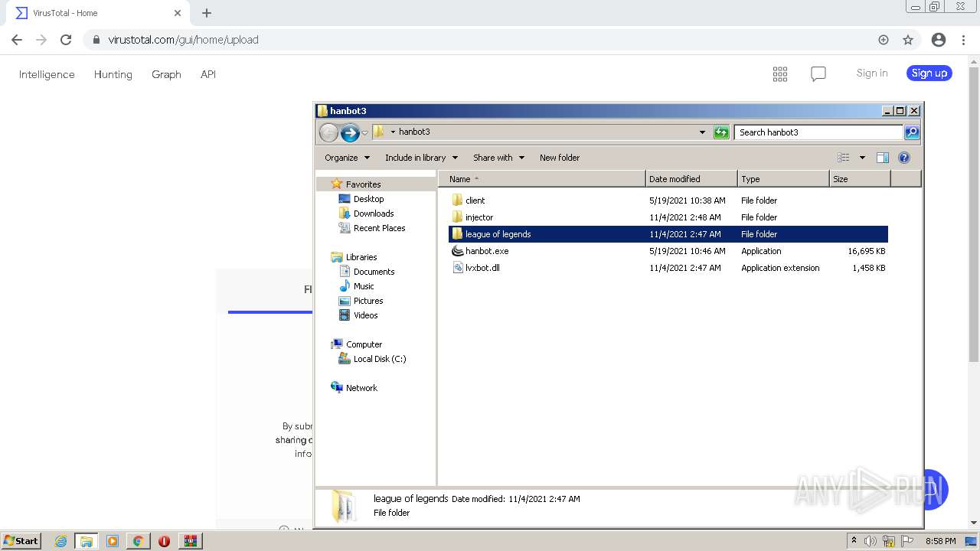Click the Sign in link

click(x=872, y=73)
